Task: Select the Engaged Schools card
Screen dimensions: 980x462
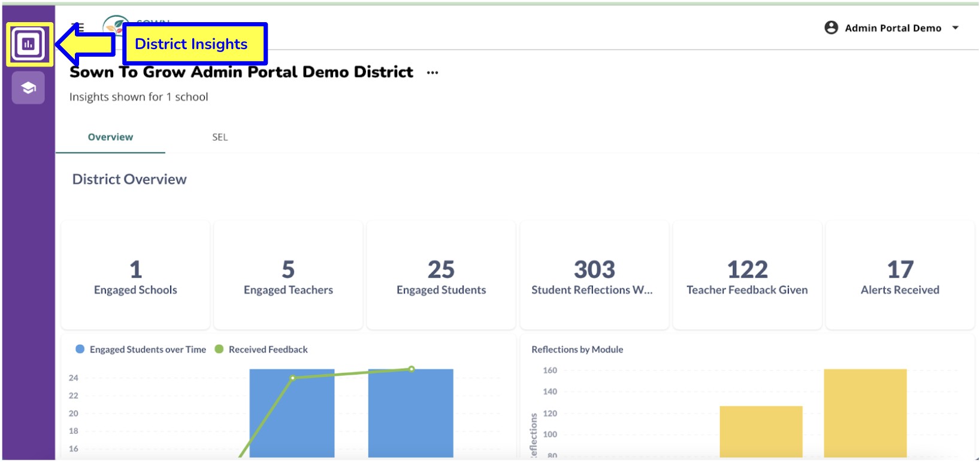Action: pos(135,275)
